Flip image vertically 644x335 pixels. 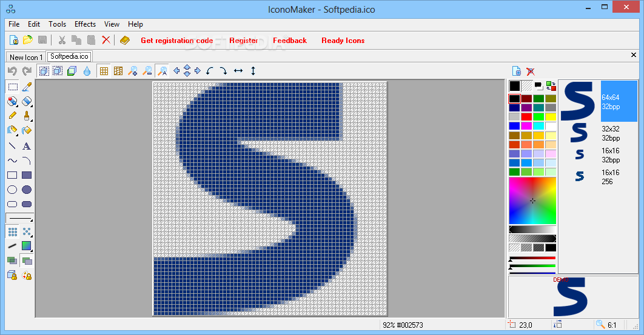tap(253, 71)
